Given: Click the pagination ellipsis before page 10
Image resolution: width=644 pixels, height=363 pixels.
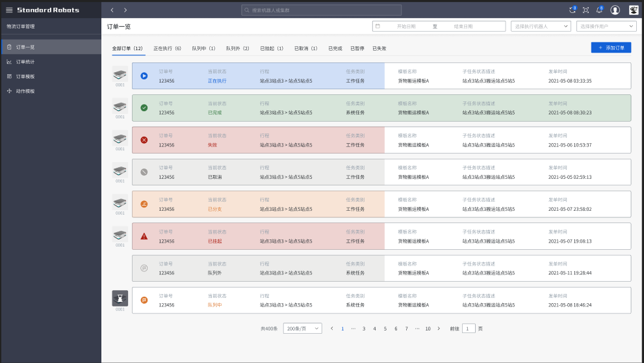Looking at the screenshot, I should coord(417,329).
